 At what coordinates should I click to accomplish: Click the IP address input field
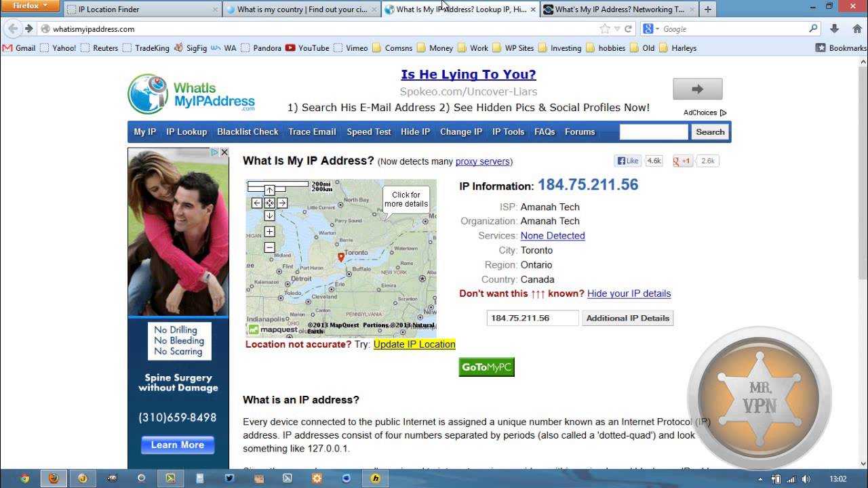532,318
